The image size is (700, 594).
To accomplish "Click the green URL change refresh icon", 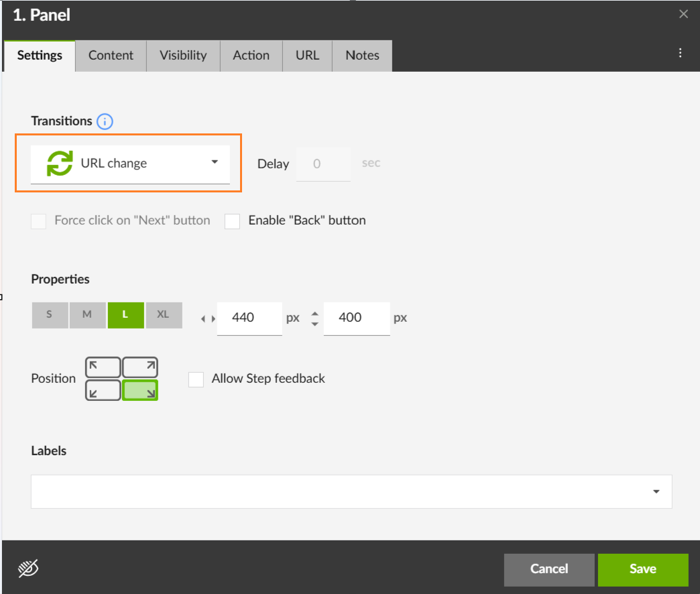I will click(60, 164).
